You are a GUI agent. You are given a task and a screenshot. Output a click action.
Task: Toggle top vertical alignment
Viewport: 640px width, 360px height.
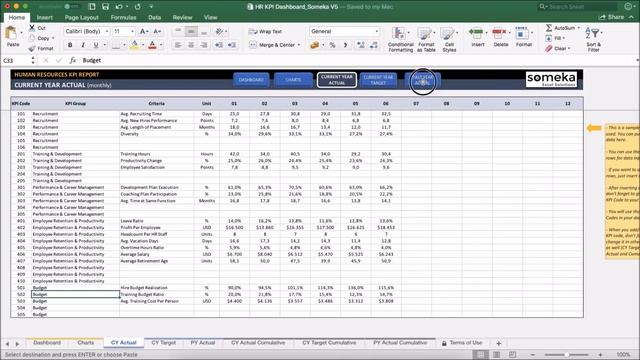tap(178, 31)
